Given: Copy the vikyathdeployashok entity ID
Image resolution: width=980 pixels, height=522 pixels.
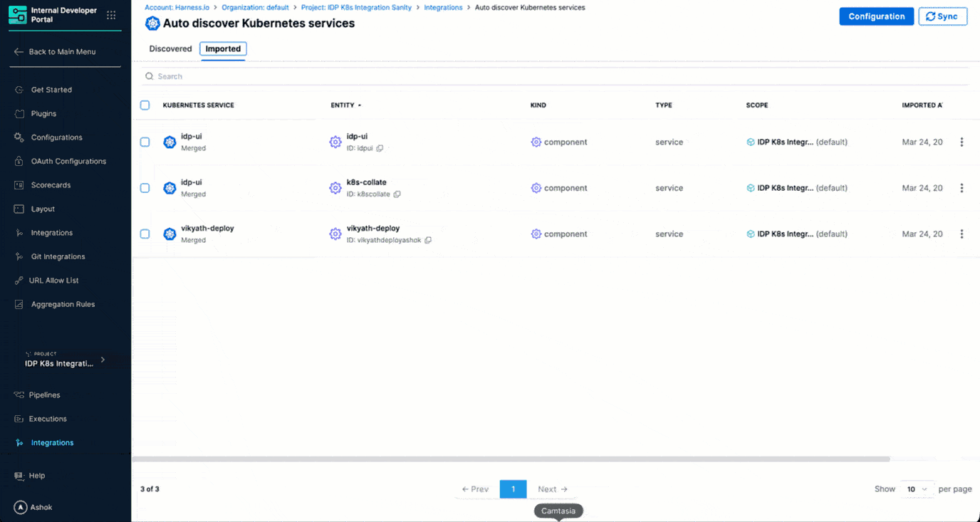Looking at the screenshot, I should (x=428, y=240).
